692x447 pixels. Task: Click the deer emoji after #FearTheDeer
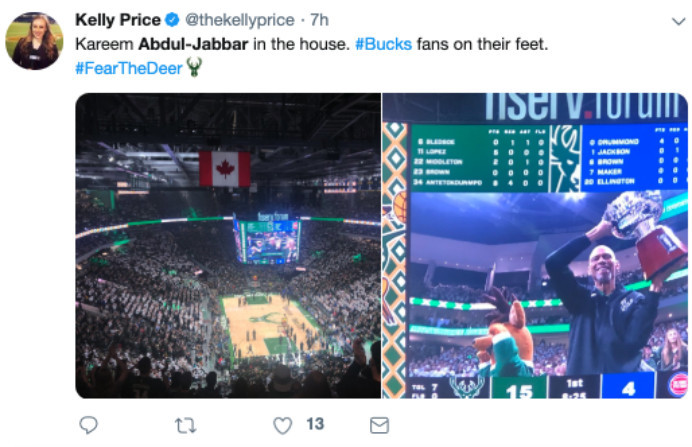click(194, 69)
